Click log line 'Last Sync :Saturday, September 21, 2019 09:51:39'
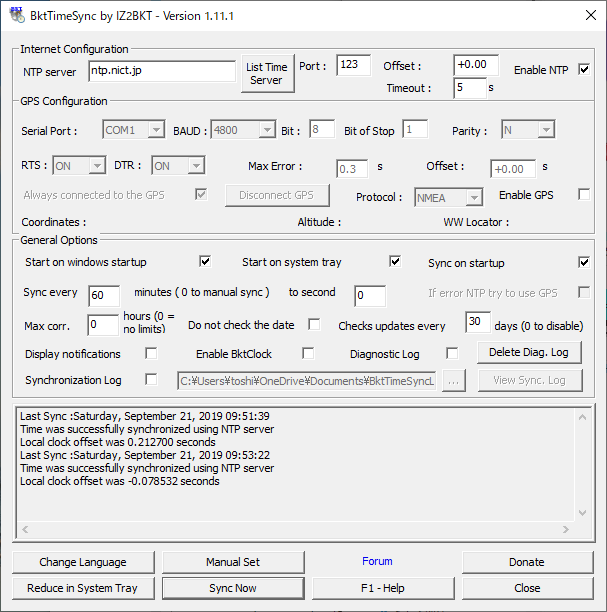This screenshot has height=612, width=607. pos(145,416)
